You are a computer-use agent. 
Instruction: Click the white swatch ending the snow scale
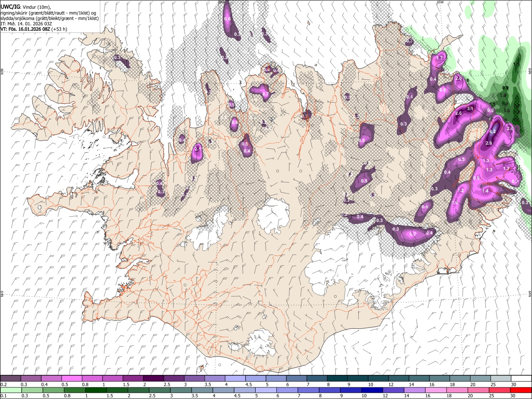[520, 379]
